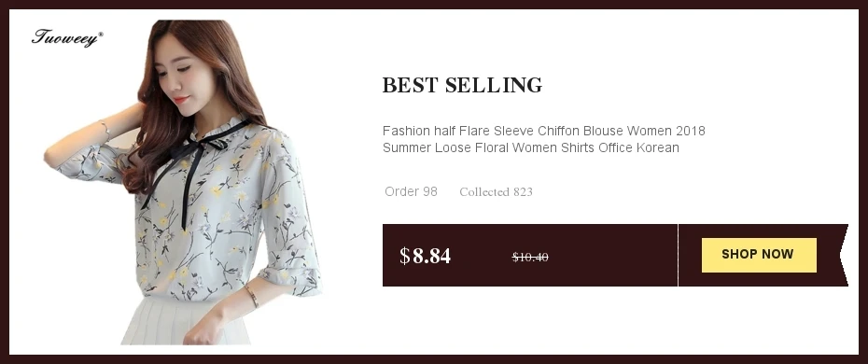This screenshot has width=868, height=364.
Task: Click the Tuoweey brand logo
Action: [67, 38]
